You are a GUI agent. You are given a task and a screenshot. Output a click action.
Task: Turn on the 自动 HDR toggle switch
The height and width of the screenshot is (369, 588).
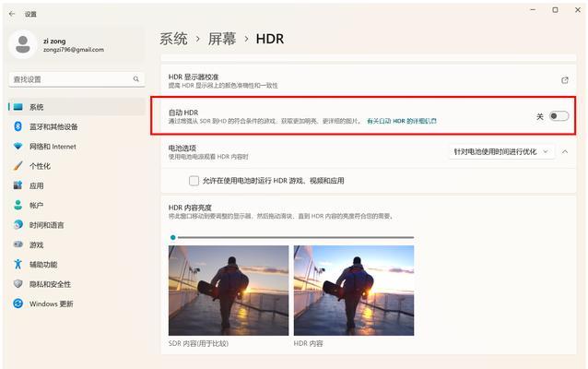559,116
